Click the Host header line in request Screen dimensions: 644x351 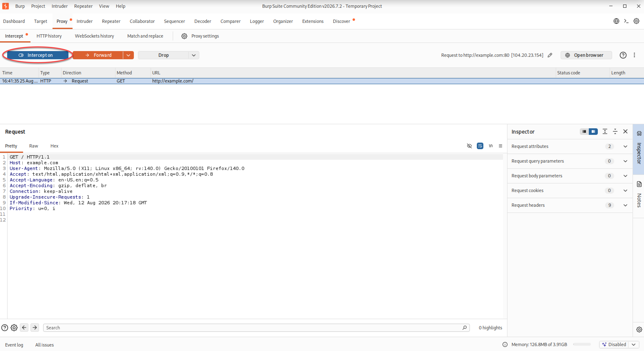pyautogui.click(x=34, y=163)
